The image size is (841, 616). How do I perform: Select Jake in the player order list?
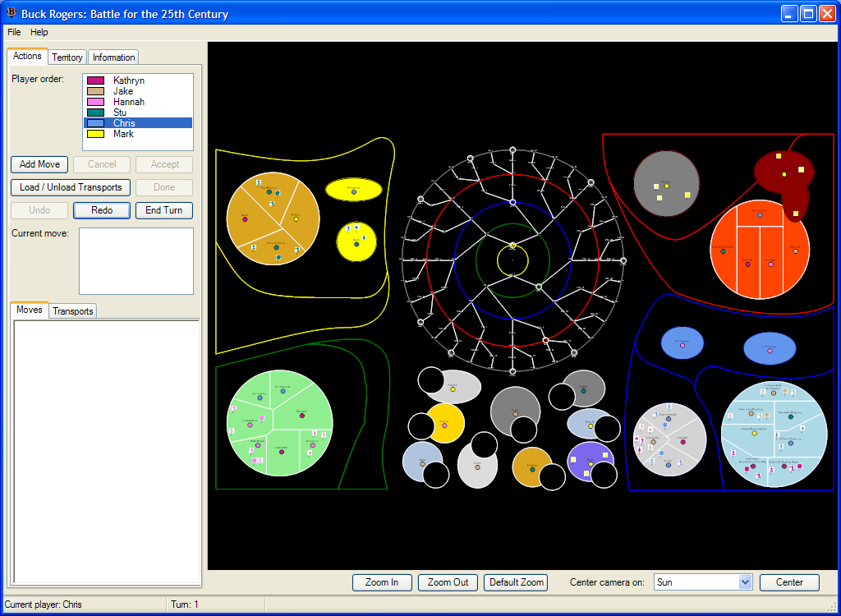pos(138,91)
